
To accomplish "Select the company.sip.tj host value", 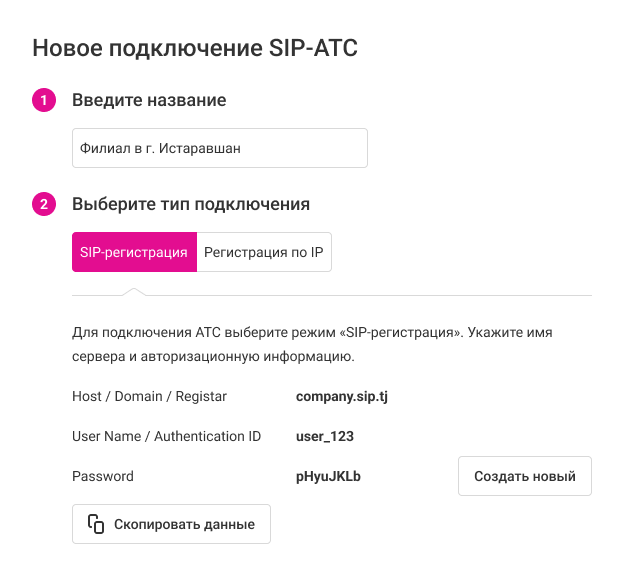I will click(x=342, y=397).
